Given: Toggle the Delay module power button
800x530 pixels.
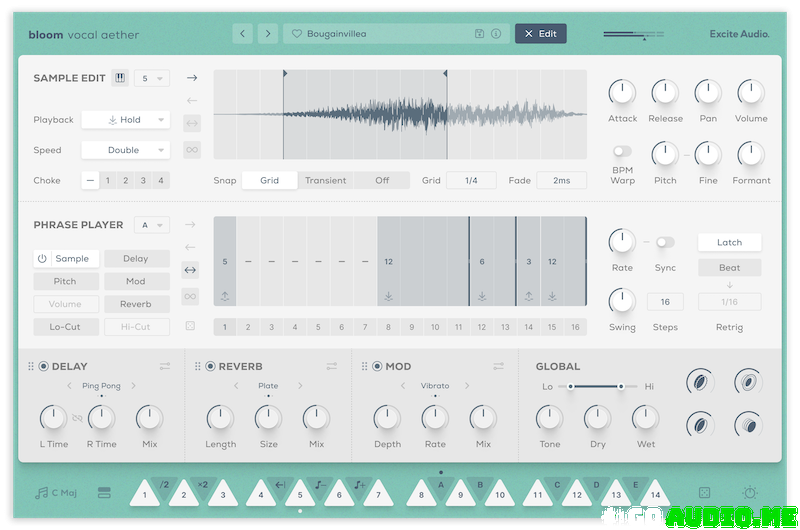Looking at the screenshot, I should [x=43, y=366].
